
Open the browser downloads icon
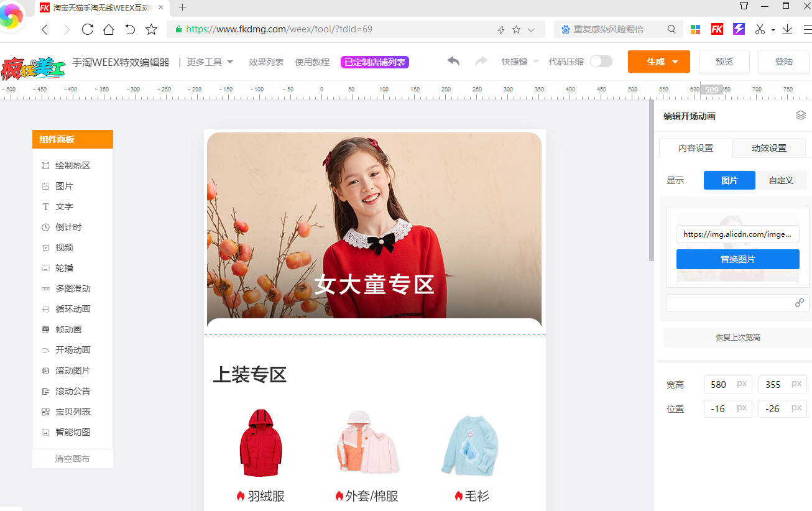pyautogui.click(x=788, y=29)
